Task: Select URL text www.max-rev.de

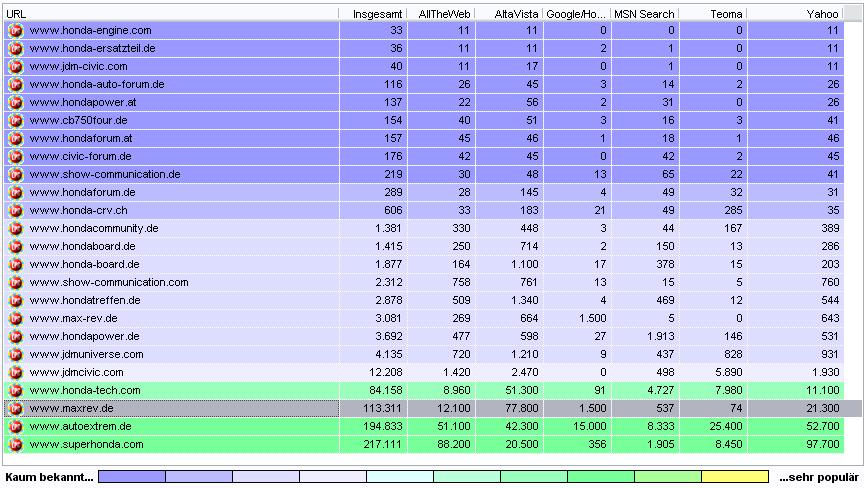Action: tap(73, 319)
